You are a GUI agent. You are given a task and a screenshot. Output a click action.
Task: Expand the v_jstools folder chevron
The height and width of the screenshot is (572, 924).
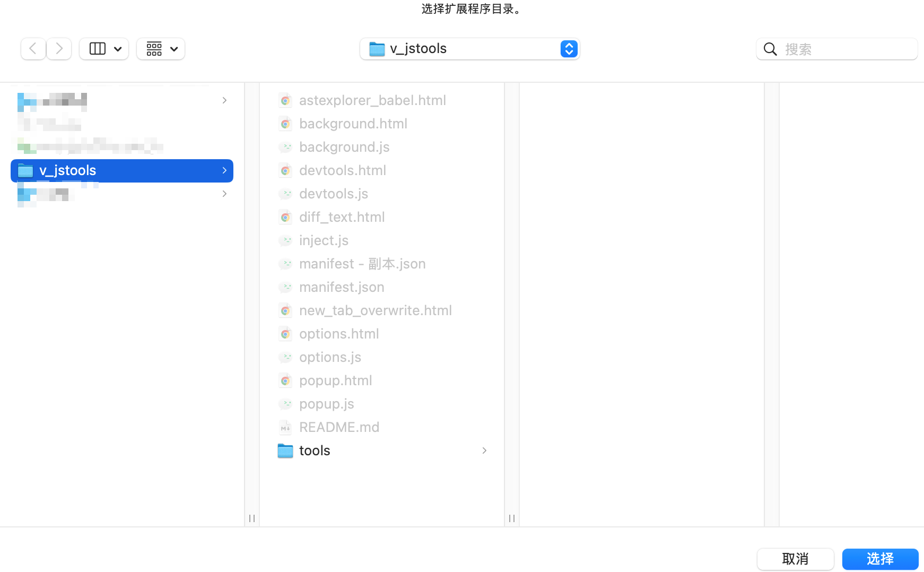224,170
